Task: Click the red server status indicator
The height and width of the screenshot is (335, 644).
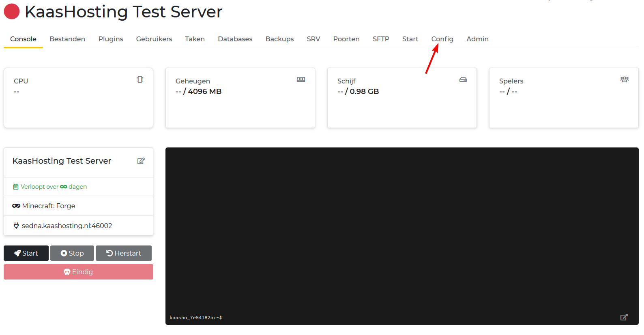Action: pyautogui.click(x=12, y=12)
